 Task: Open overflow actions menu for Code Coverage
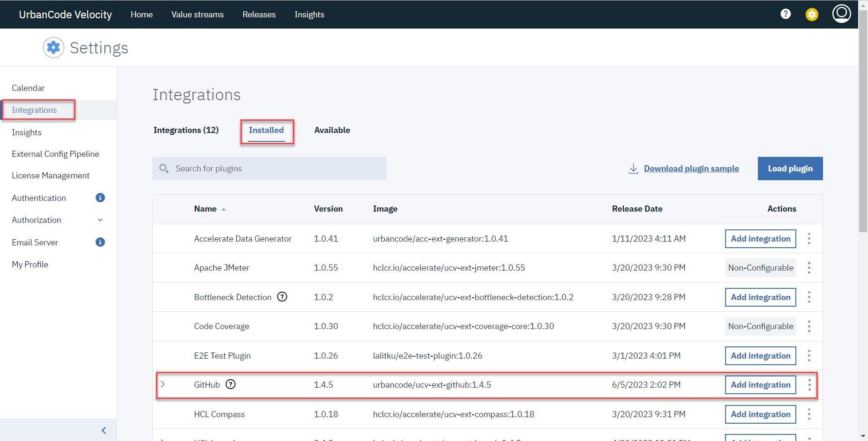click(x=809, y=326)
